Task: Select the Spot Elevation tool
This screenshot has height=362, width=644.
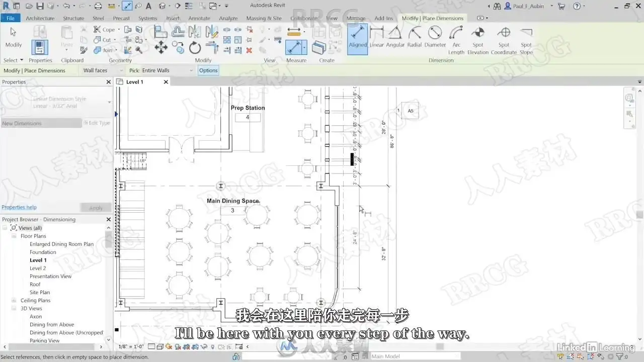Action: tap(478, 41)
